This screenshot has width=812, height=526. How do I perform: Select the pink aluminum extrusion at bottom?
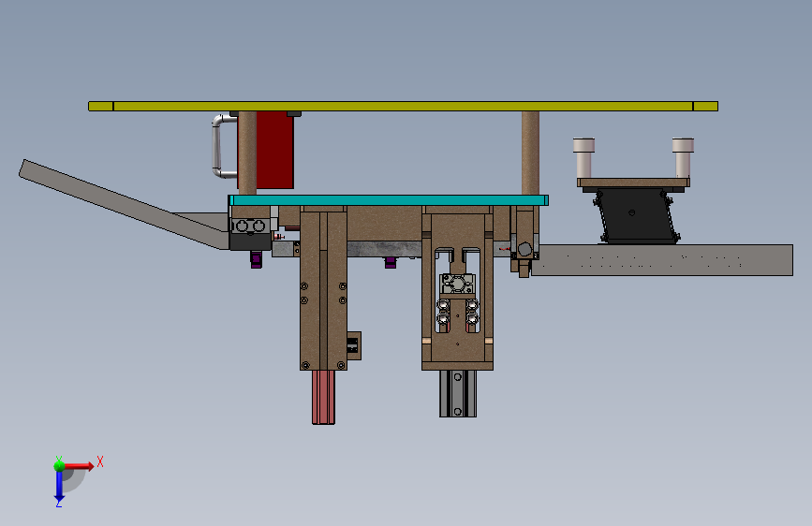(x=323, y=397)
